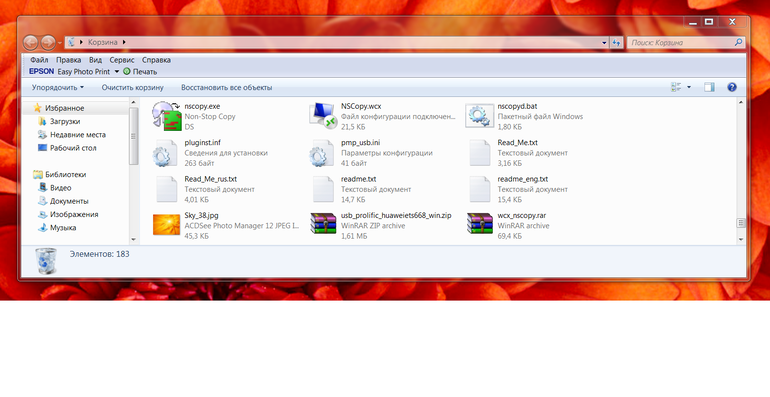
Task: Click the Back navigation arrow
Action: (30, 43)
